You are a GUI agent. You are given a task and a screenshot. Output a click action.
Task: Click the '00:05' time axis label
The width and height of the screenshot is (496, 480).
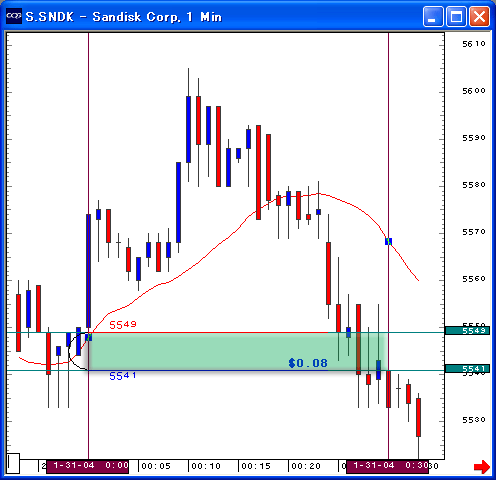tap(156, 466)
